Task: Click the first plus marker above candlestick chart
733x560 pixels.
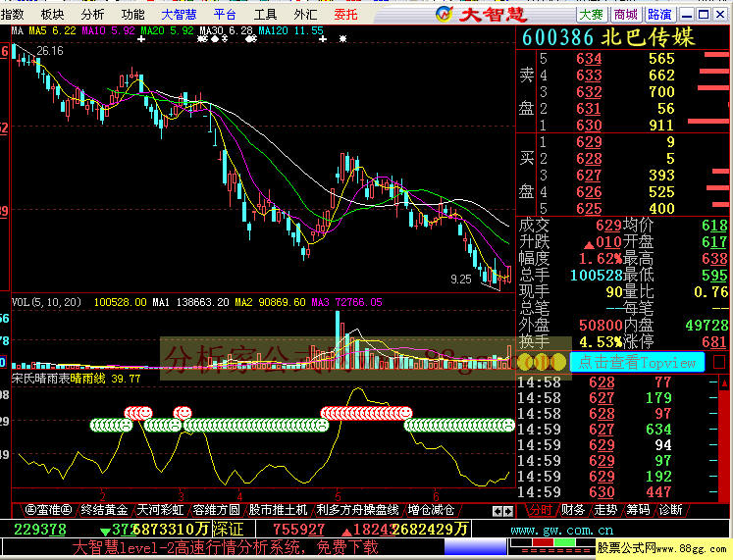Action: click(141, 39)
